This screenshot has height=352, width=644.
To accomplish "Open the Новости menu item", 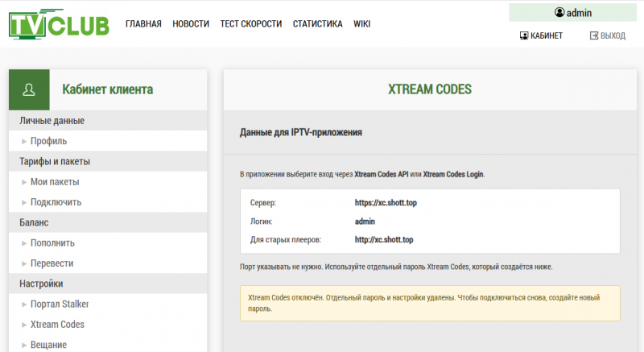I will coord(191,24).
